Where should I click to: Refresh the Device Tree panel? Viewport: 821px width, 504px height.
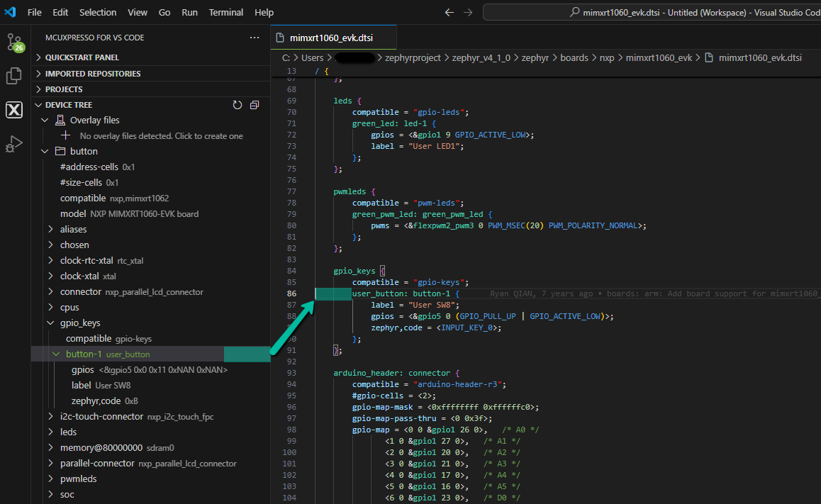tap(238, 105)
